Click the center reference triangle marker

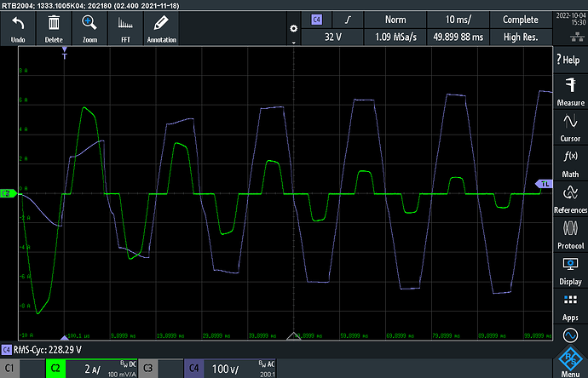(x=294, y=335)
